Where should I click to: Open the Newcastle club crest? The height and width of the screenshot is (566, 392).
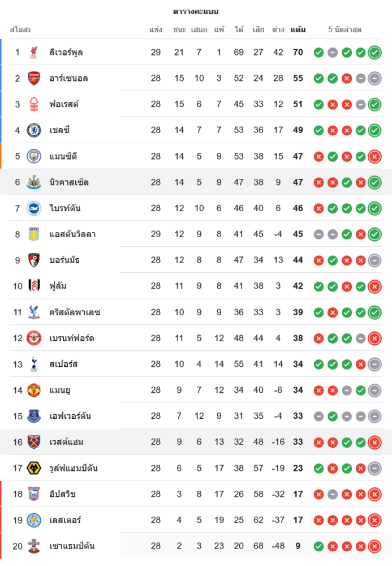click(34, 182)
